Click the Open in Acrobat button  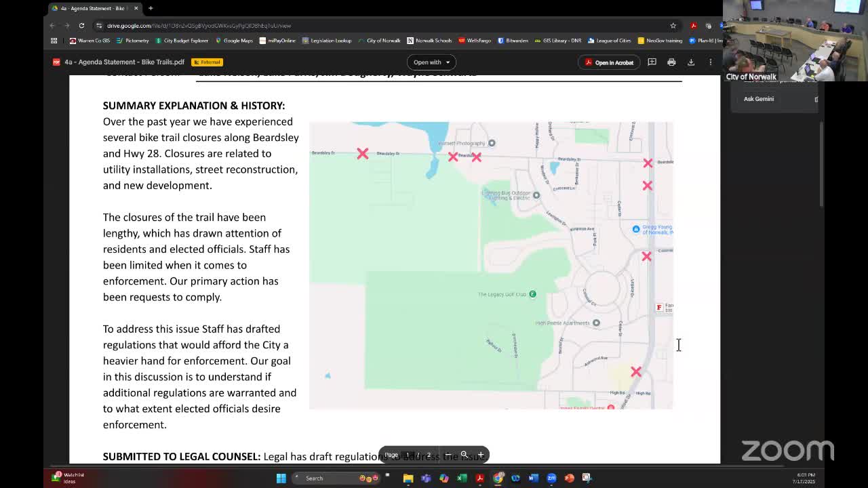pyautogui.click(x=609, y=62)
